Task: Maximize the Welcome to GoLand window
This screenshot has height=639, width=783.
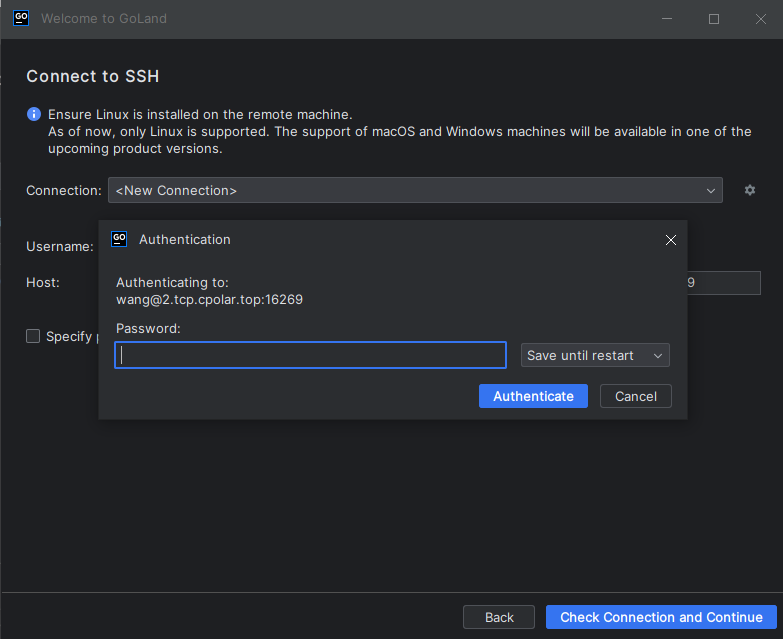Action: 714,19
